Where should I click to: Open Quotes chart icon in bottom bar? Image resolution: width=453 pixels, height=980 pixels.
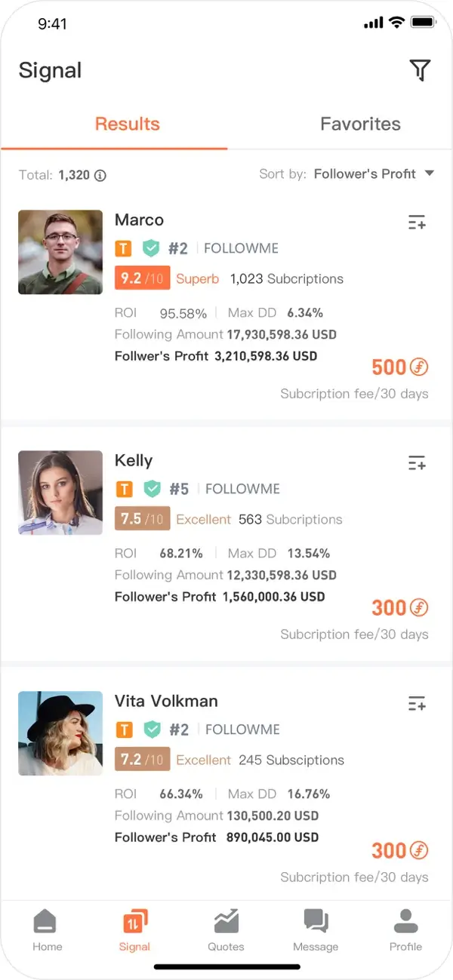(x=226, y=929)
